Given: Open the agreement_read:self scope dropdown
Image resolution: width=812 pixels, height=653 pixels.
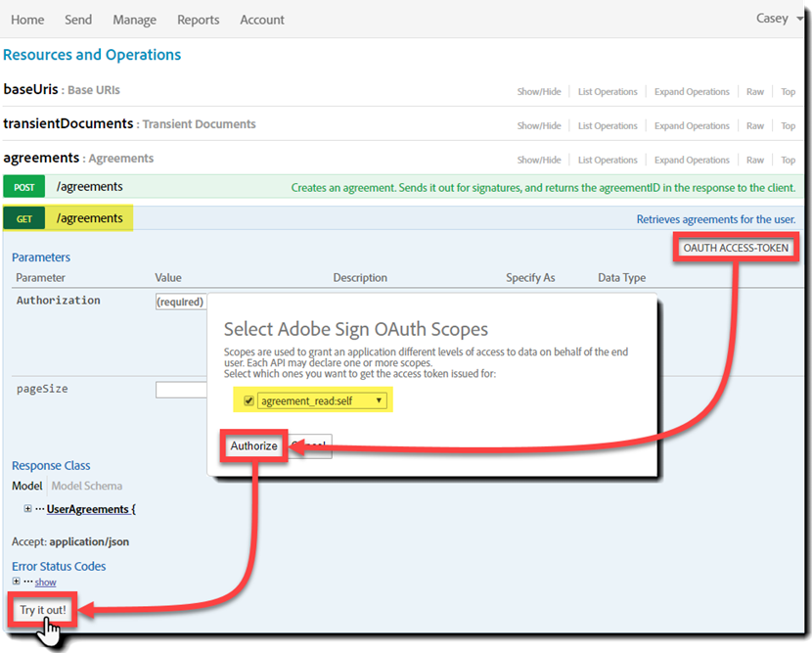Looking at the screenshot, I should (x=379, y=399).
